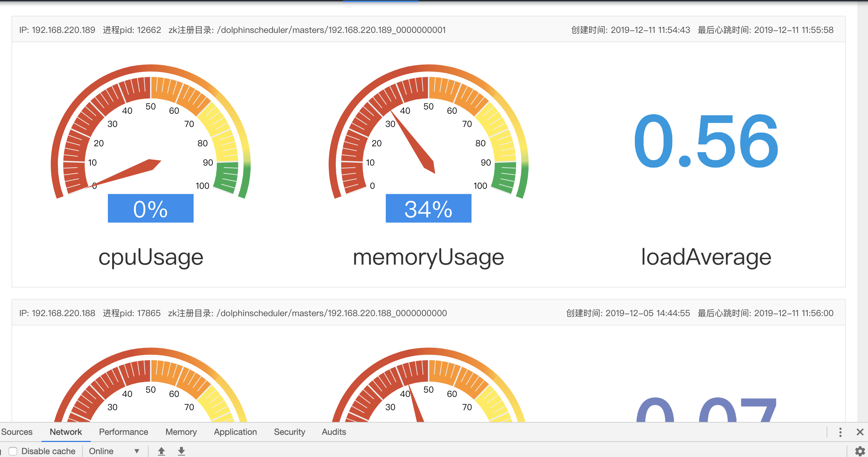Viewport: 868px width, 457px height.
Task: Open the Security tab
Action: click(290, 432)
